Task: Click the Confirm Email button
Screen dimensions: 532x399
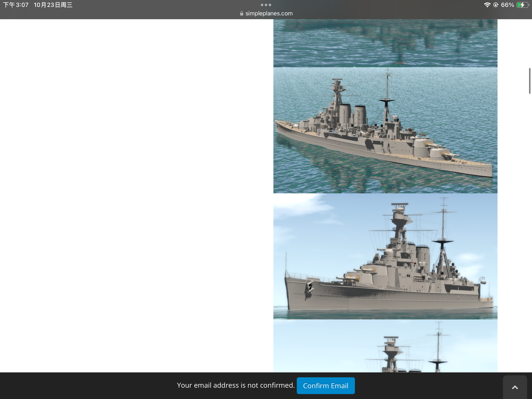Action: pos(326,385)
